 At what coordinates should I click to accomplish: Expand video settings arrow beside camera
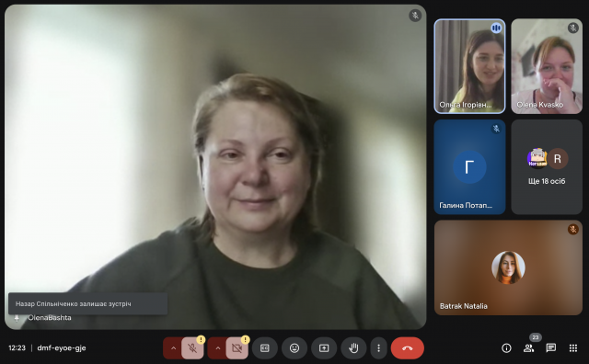pyautogui.click(x=217, y=348)
